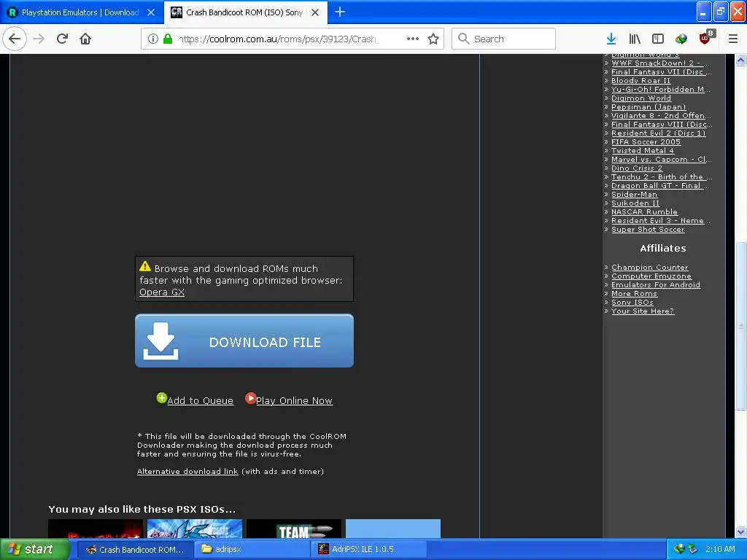This screenshot has width=747, height=560.
Task: Open Resident Evil 2 (Disc 1) link
Action: click(x=659, y=133)
